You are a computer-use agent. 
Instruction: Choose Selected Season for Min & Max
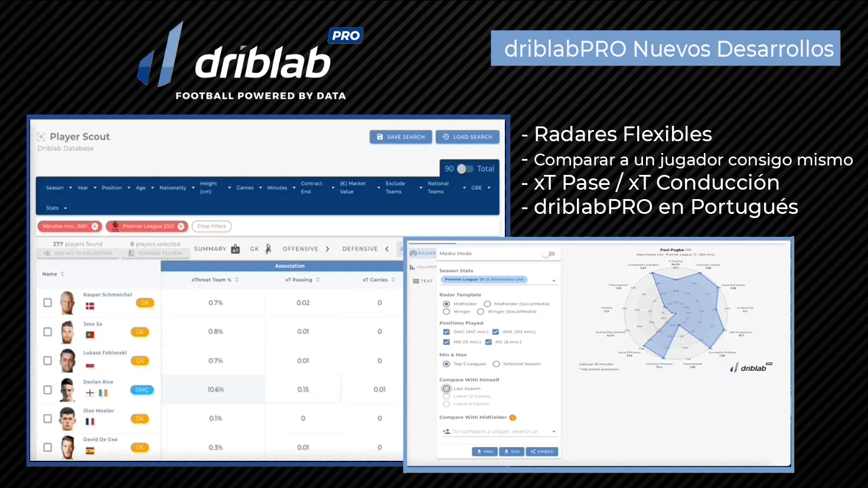pyautogui.click(x=496, y=364)
